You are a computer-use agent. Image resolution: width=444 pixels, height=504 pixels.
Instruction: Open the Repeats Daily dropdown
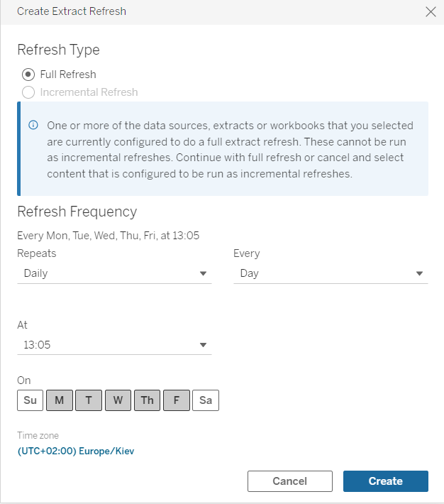(114, 273)
